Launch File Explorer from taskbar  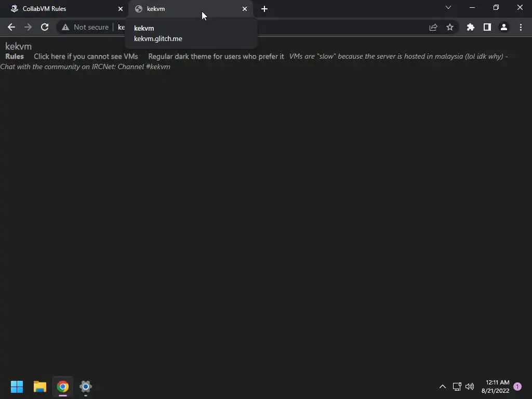pyautogui.click(x=39, y=387)
